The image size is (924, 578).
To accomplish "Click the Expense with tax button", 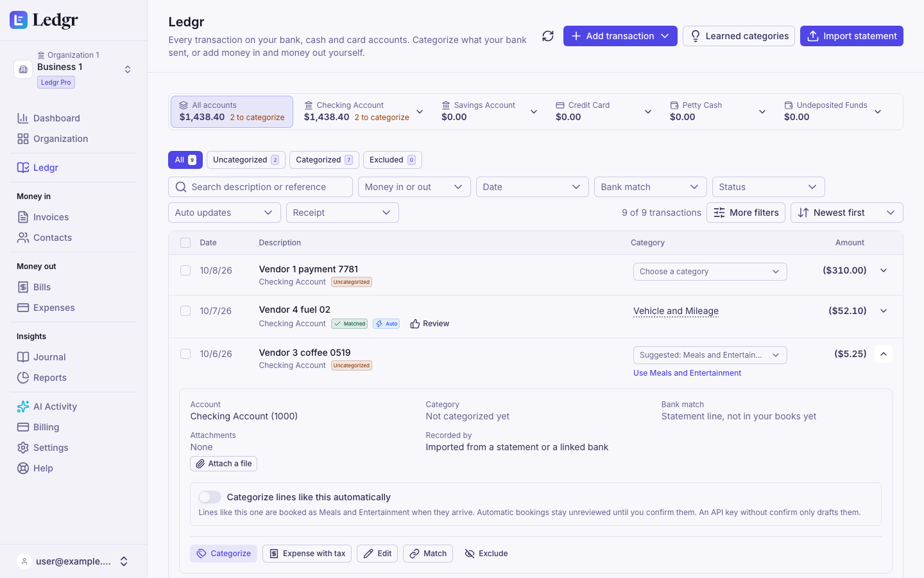I will pyautogui.click(x=307, y=554).
